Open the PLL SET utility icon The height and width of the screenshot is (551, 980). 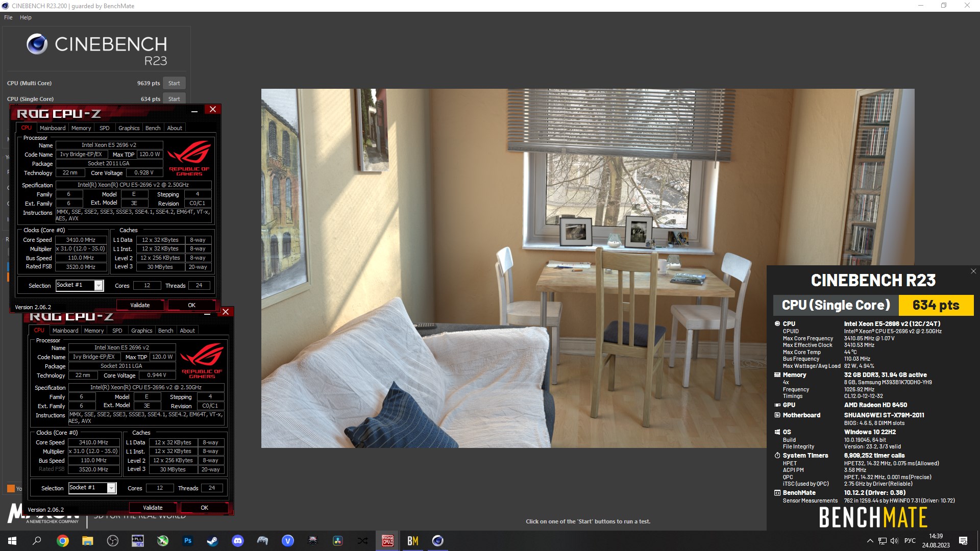click(x=138, y=541)
